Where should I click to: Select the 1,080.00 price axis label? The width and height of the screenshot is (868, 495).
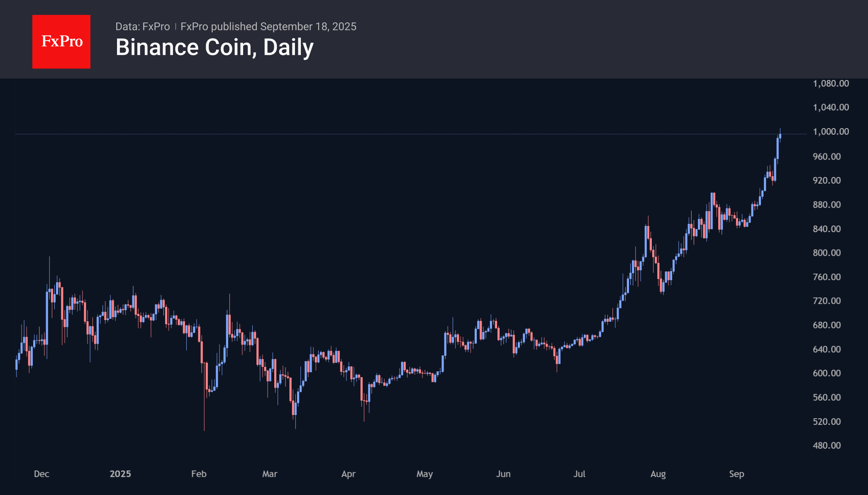coord(831,84)
